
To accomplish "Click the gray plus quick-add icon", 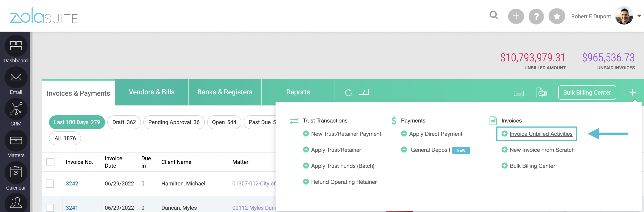I will pyautogui.click(x=516, y=16).
